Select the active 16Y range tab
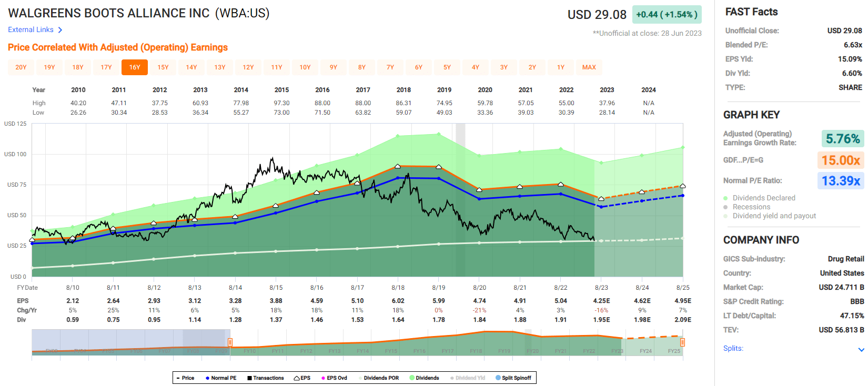This screenshot has width=868, height=386. tap(135, 67)
